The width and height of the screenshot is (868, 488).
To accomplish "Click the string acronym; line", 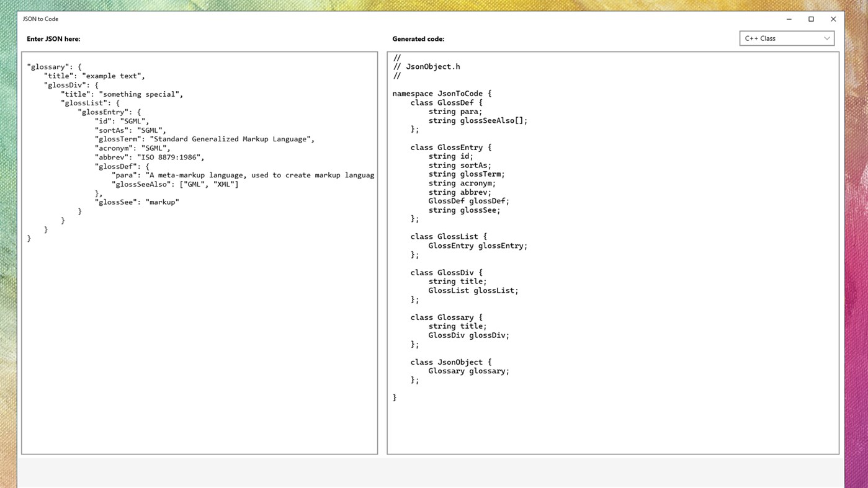I will tap(462, 184).
